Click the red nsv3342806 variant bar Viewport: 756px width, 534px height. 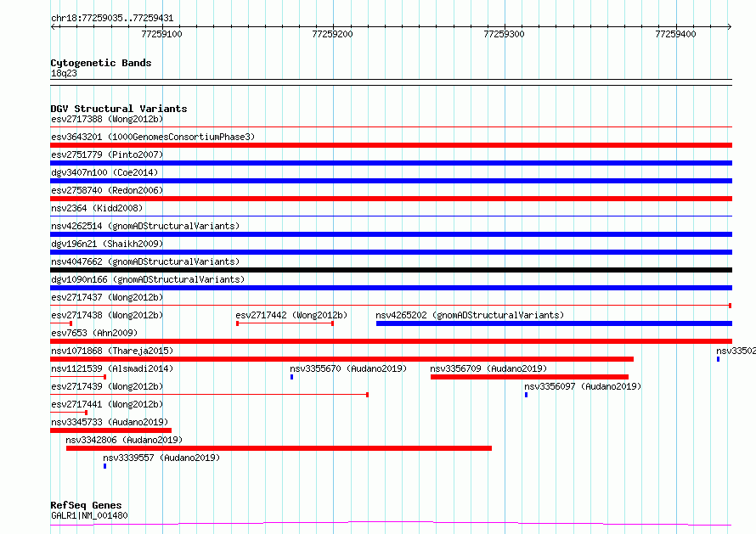tap(279, 448)
